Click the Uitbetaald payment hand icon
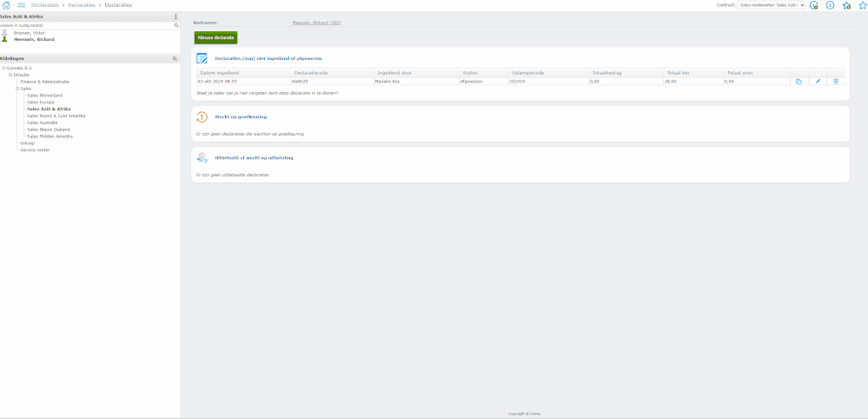The height and width of the screenshot is (419, 868). (x=202, y=157)
